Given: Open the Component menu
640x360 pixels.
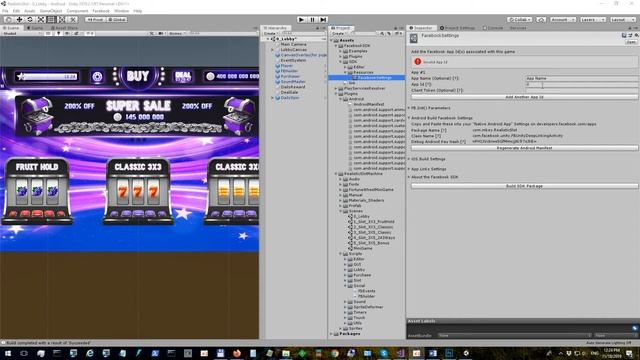Looking at the screenshot, I should 77,11.
